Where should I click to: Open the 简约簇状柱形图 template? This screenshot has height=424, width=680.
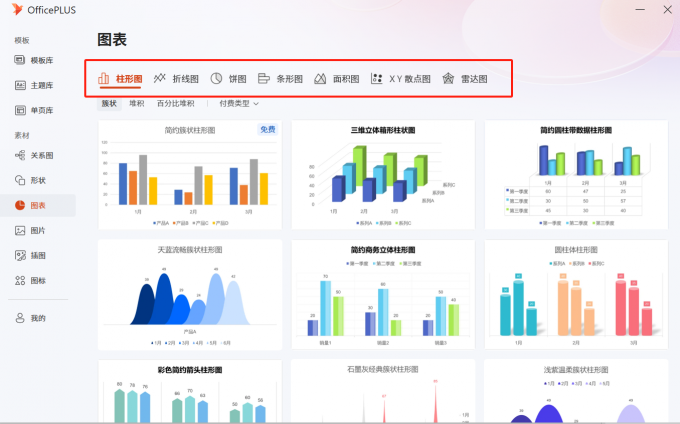pos(190,175)
